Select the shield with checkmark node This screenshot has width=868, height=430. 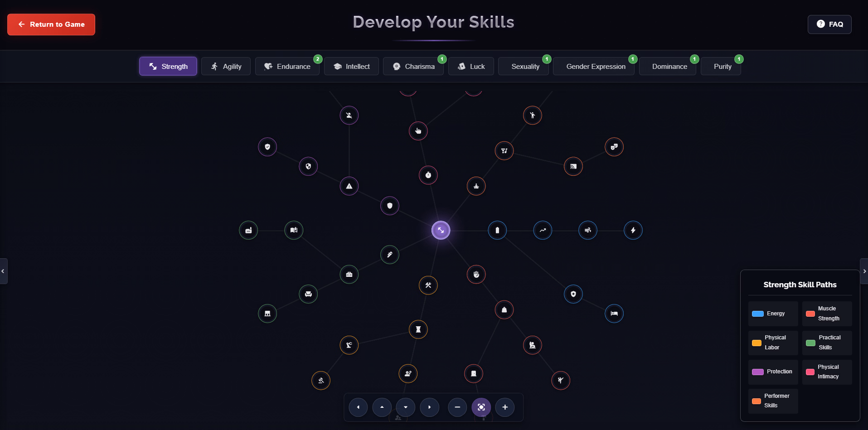coord(267,147)
